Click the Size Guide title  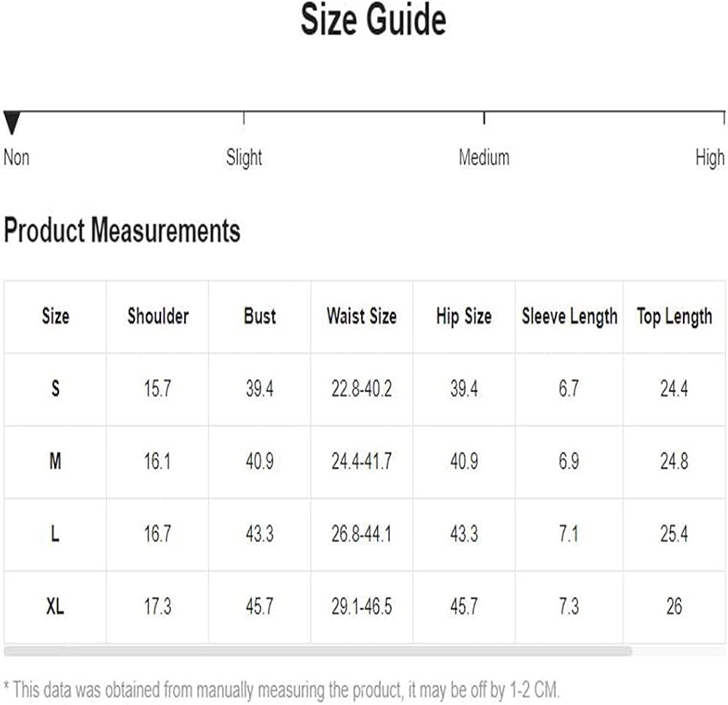coord(373,20)
